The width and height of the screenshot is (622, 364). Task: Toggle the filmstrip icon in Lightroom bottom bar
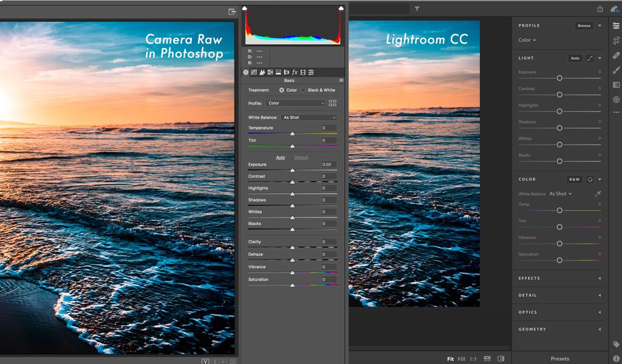tap(487, 359)
